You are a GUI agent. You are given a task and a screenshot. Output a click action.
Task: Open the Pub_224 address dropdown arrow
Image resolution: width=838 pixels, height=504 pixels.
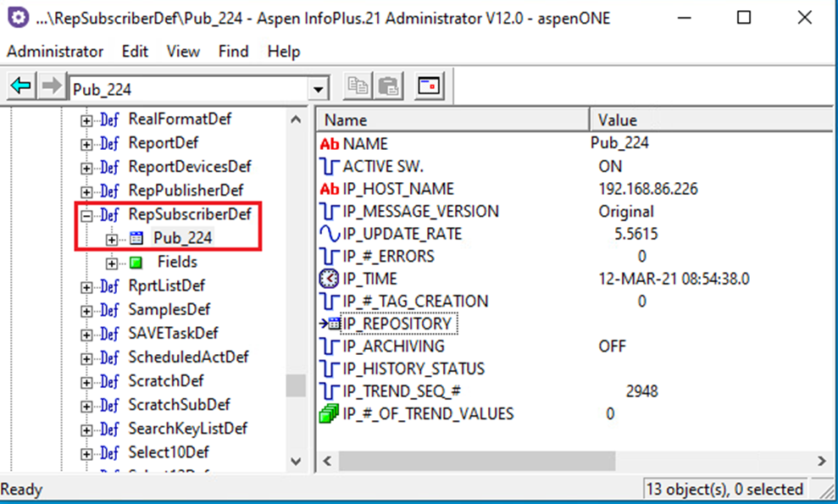[x=319, y=89]
